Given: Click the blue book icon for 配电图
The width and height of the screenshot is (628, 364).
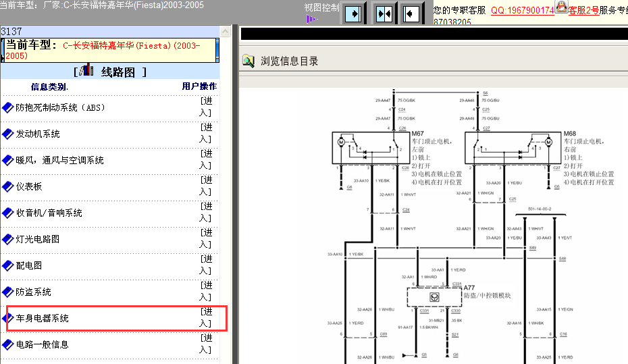Looking at the screenshot, I should [x=7, y=265].
